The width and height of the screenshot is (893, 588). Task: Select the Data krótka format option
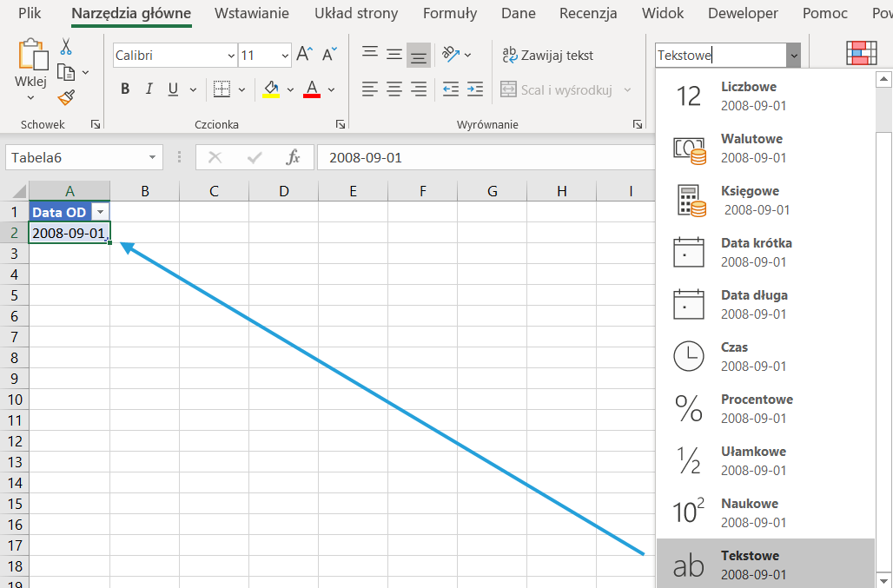pyautogui.click(x=756, y=252)
